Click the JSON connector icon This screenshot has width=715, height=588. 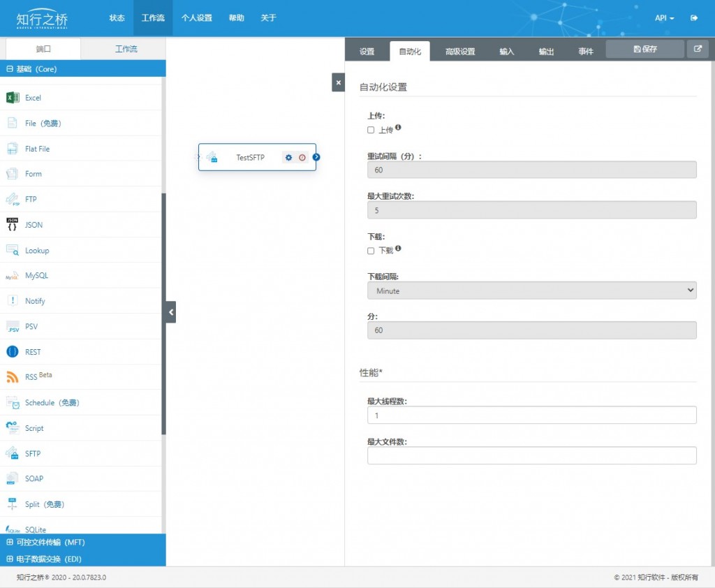[x=13, y=224]
